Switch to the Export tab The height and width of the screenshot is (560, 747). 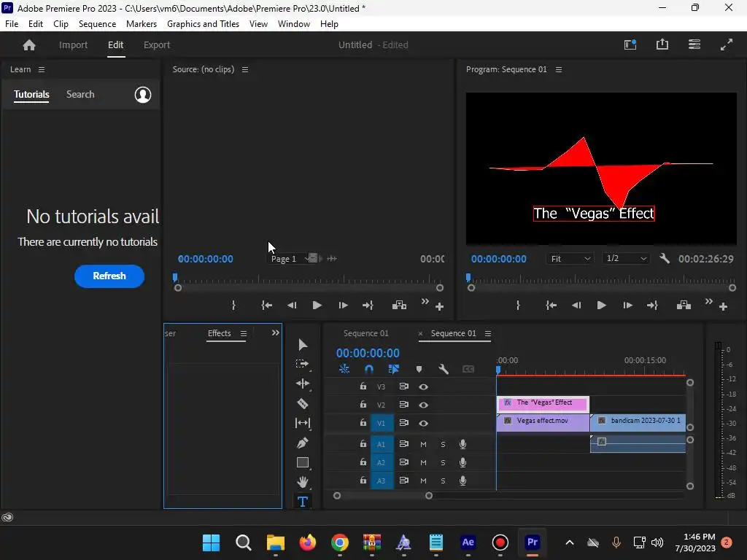pyautogui.click(x=157, y=44)
